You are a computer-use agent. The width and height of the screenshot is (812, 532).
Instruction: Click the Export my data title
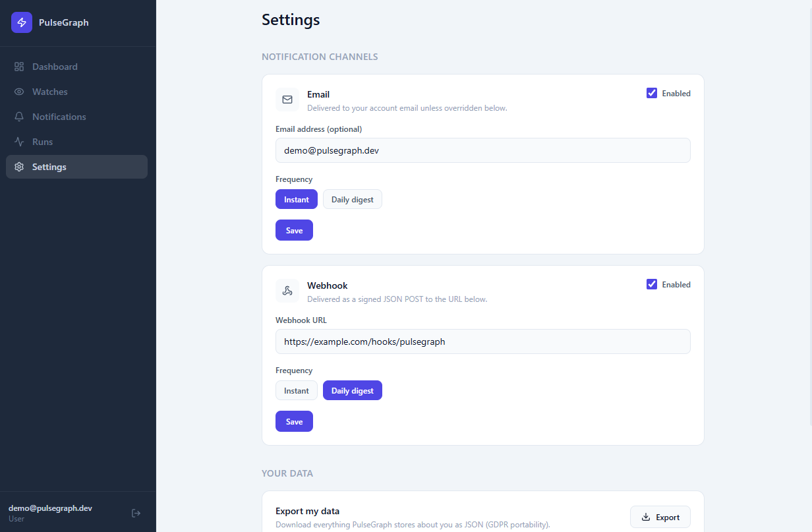(307, 511)
